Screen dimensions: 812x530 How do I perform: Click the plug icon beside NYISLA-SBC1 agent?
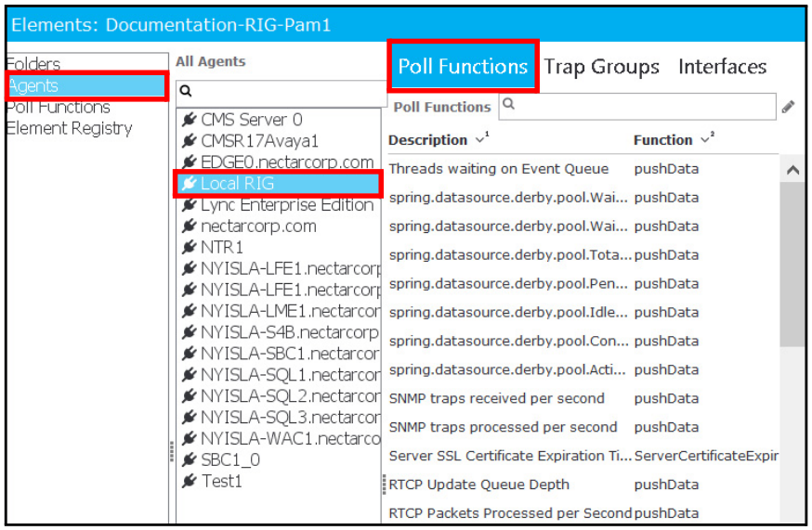[x=189, y=354]
